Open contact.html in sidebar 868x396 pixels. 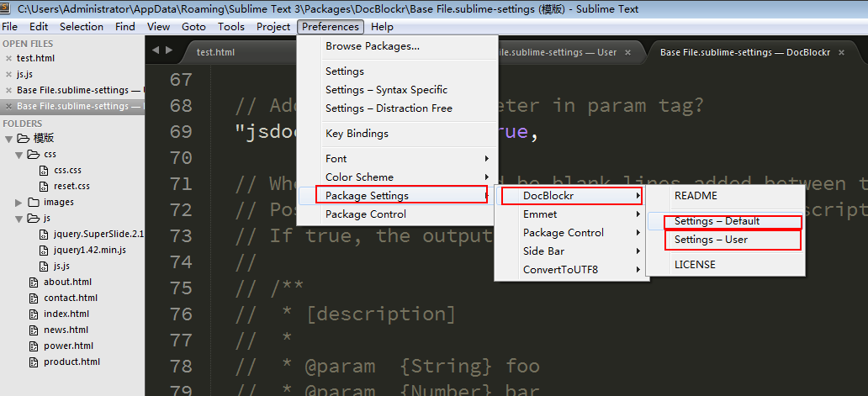click(x=71, y=298)
